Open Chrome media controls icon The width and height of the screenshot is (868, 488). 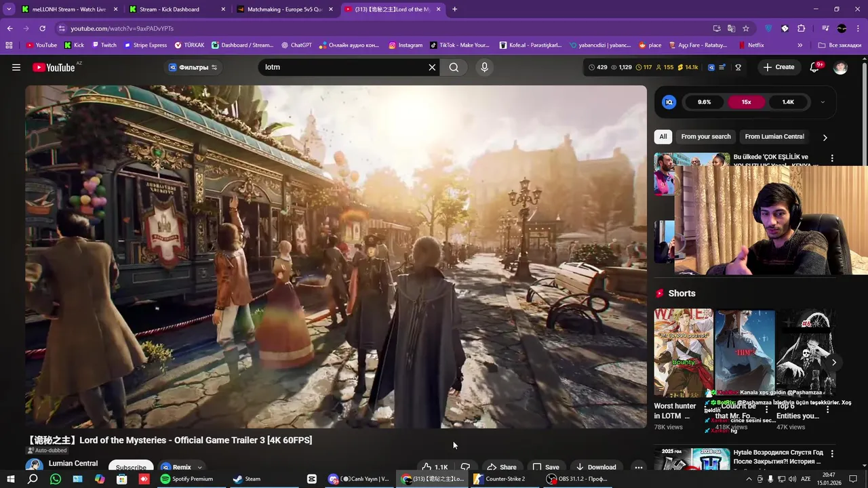click(x=825, y=28)
